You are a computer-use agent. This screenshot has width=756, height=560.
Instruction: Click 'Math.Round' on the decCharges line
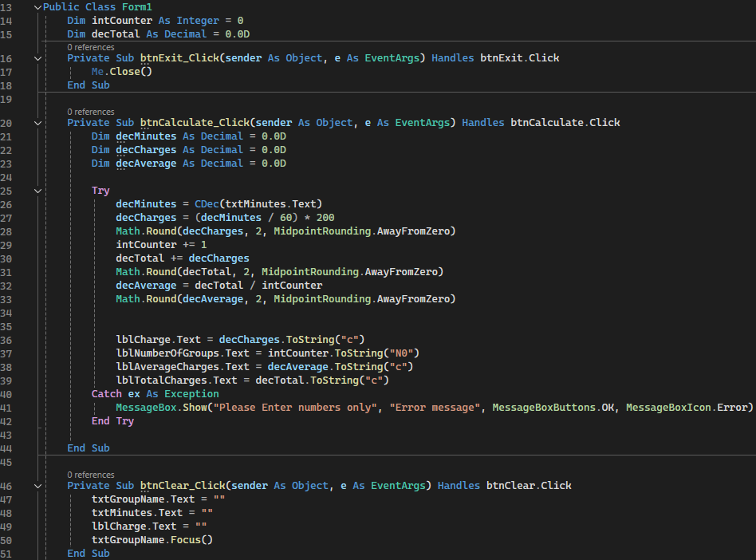(x=146, y=231)
